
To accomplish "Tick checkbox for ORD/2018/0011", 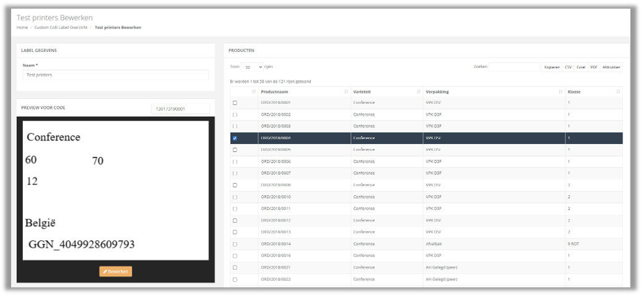I will click(235, 208).
